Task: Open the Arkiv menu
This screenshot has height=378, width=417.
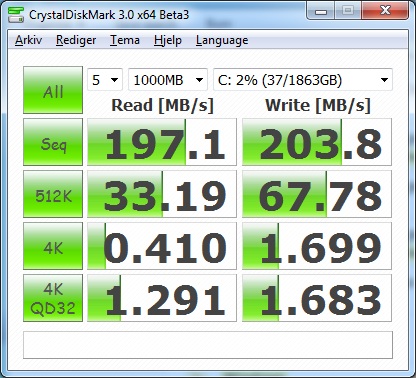Action: coord(29,40)
